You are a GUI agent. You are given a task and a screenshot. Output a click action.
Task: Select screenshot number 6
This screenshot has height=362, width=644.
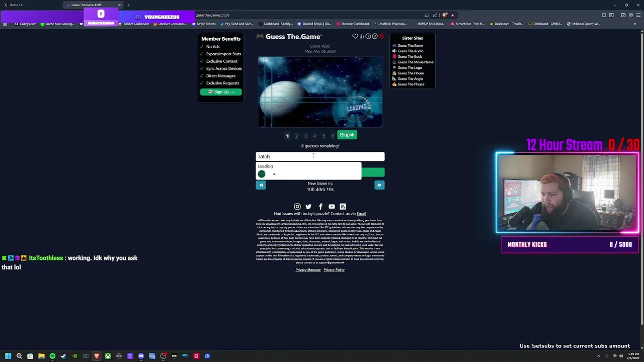click(333, 136)
